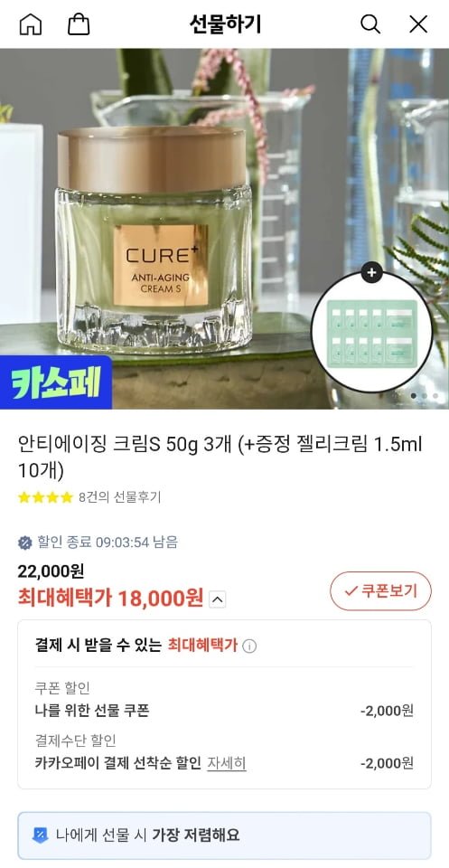Select the second image pagination dot
Screen dimensions: 449x868
coord(424,396)
